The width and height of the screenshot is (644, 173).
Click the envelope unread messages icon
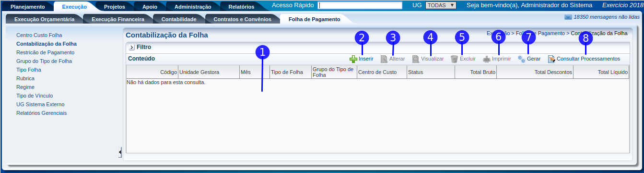point(568,17)
